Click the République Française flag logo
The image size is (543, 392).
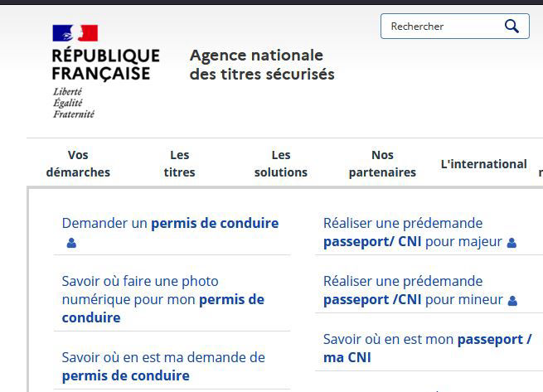click(x=75, y=33)
